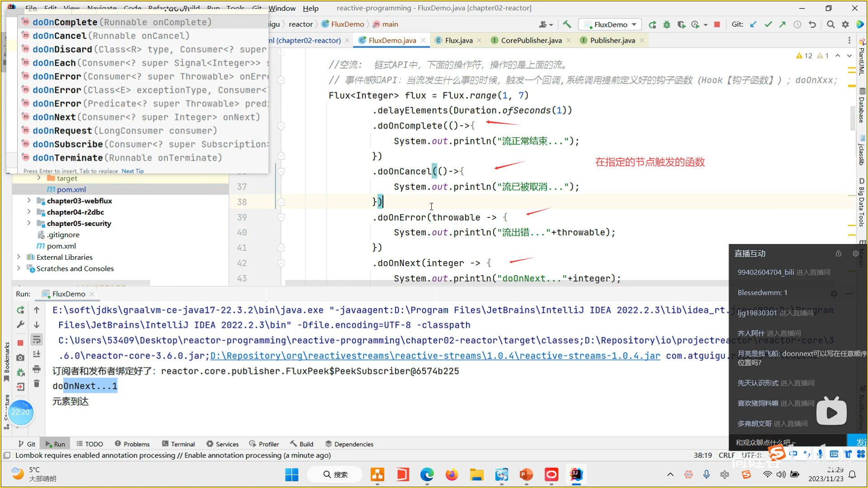Expand the chapter03-webflux folder
This screenshot has width=868, height=488.
29,201
